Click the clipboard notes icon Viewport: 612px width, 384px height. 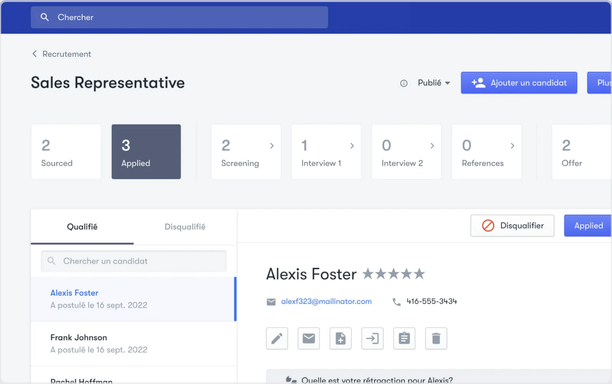point(404,338)
